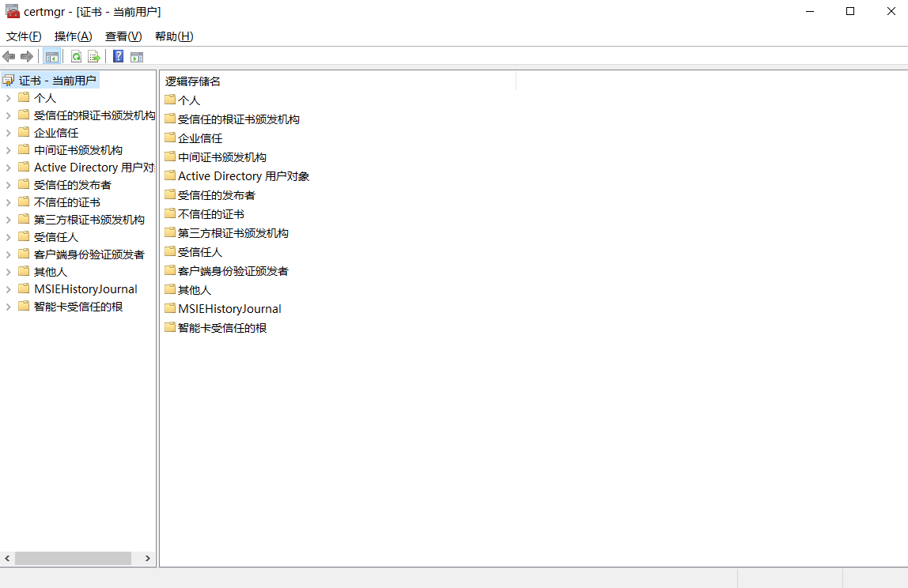Click 其他人 folder icon in right pane
This screenshot has height=588, width=908.
click(x=170, y=289)
